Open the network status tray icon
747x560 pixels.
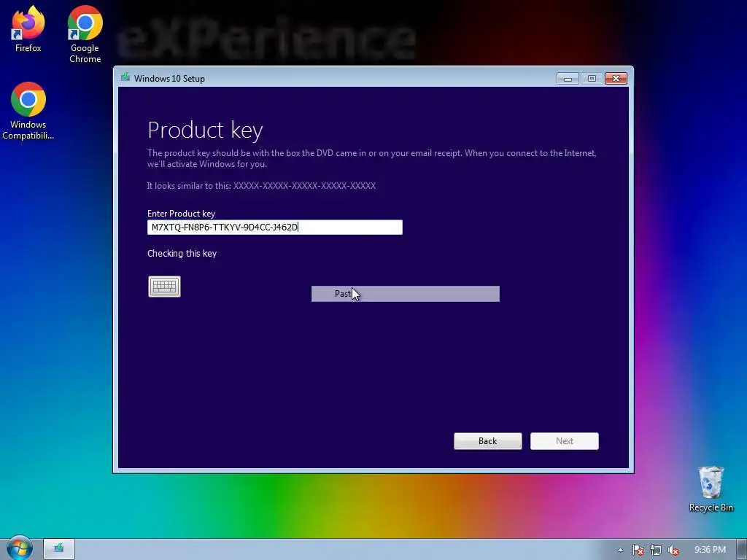(x=656, y=550)
